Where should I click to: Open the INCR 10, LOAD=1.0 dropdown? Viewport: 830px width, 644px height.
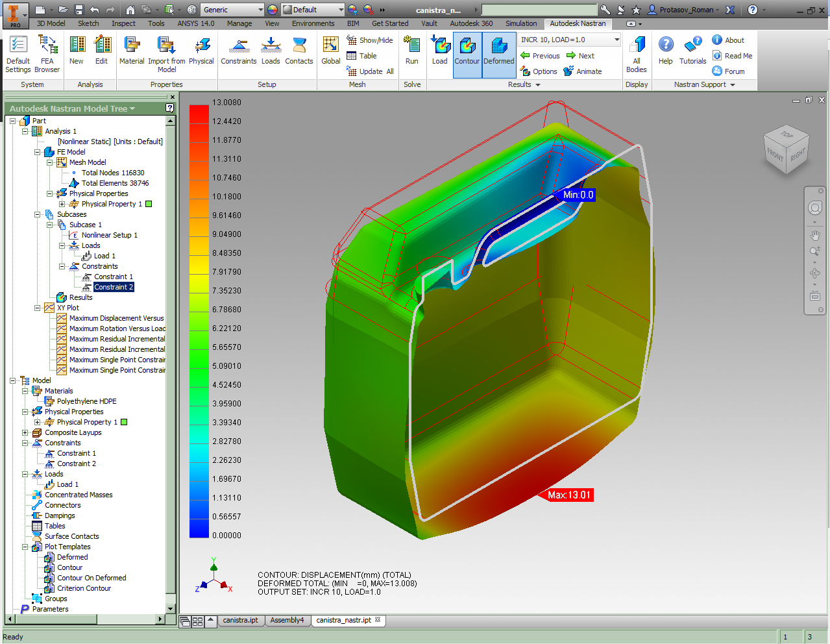click(x=570, y=40)
